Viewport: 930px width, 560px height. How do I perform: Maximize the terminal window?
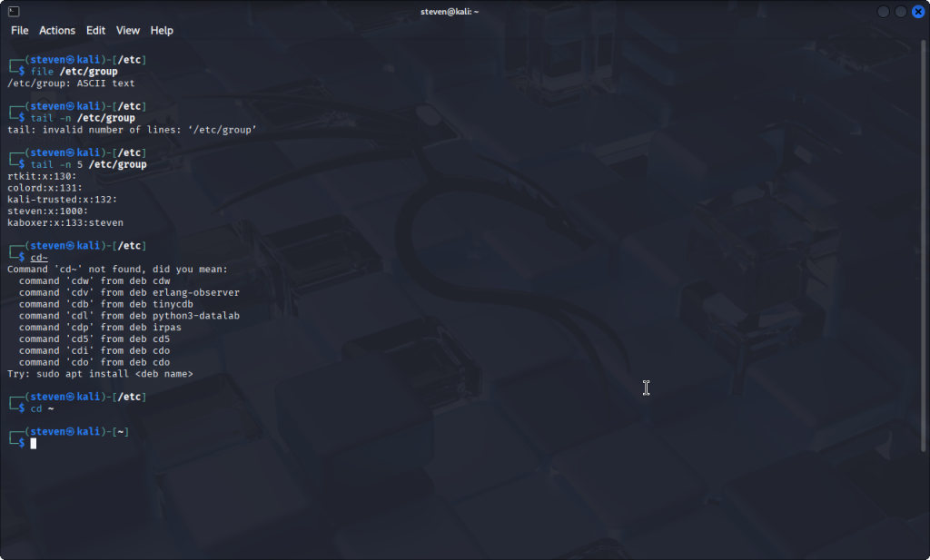tap(900, 11)
